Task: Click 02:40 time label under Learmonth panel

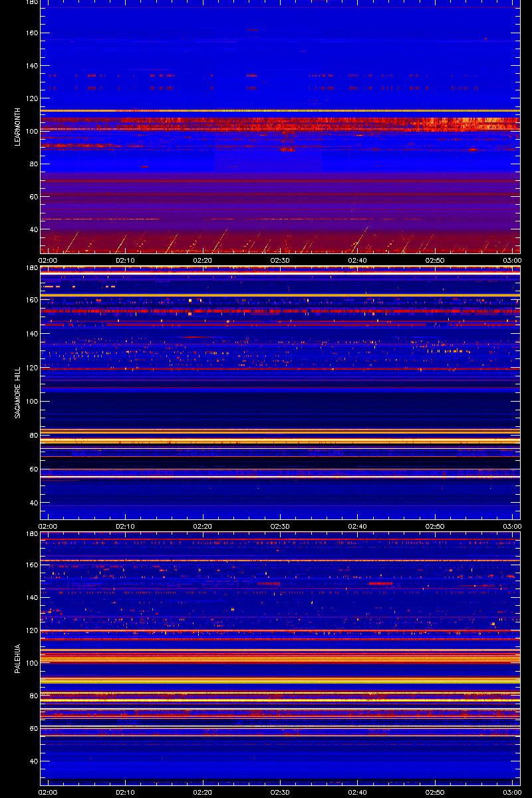Action: pyautogui.click(x=357, y=260)
